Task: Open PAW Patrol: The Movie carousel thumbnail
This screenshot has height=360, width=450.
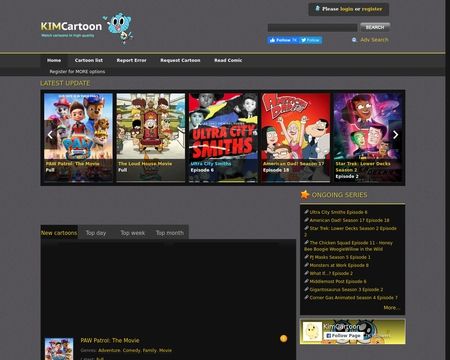Action: (x=78, y=137)
